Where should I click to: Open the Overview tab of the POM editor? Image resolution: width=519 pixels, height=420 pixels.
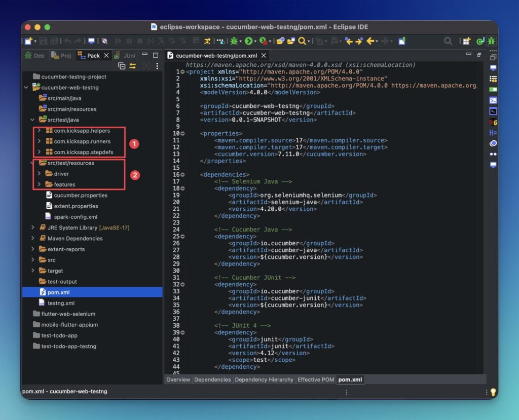coord(178,379)
